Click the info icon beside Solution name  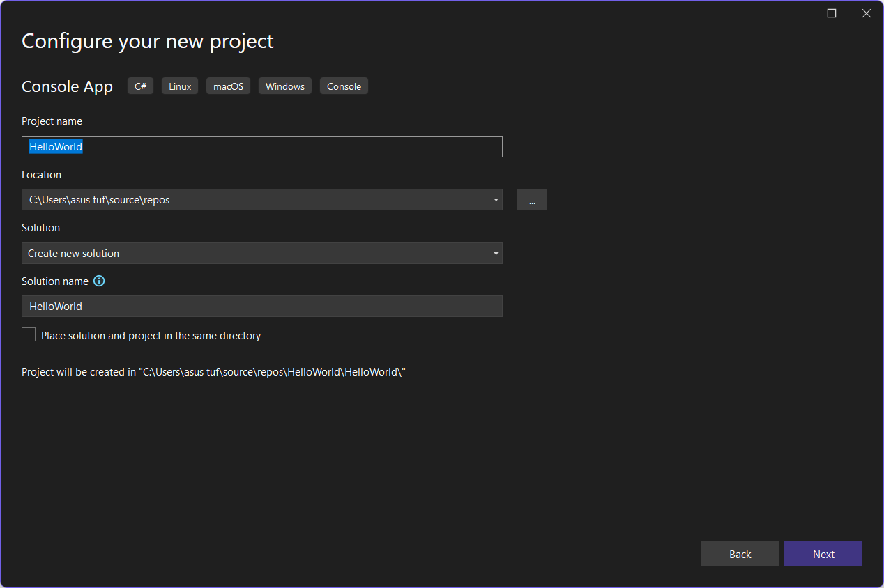tap(99, 281)
